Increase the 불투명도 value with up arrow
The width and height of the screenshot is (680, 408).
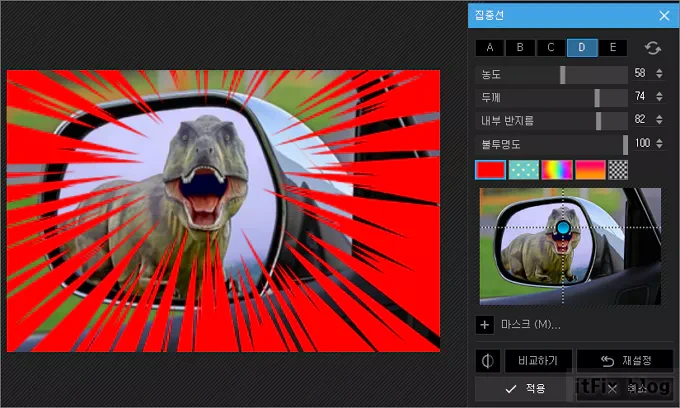click(x=660, y=140)
